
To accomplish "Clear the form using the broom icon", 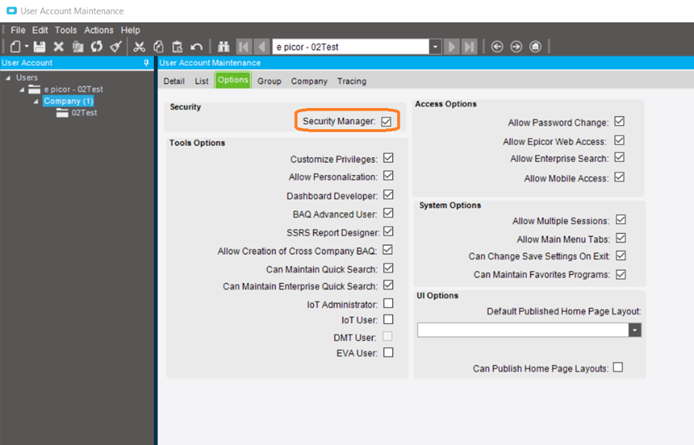I will [116, 46].
